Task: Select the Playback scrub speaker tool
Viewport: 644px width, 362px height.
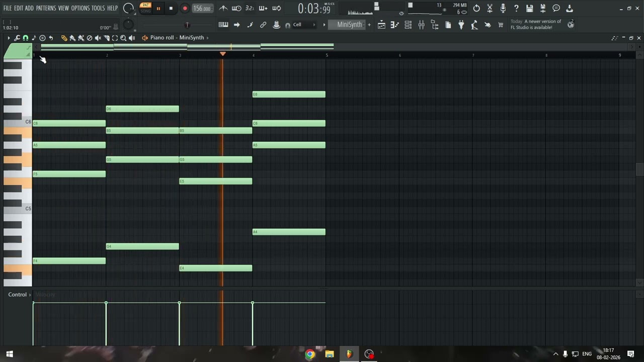Action: click(x=132, y=38)
